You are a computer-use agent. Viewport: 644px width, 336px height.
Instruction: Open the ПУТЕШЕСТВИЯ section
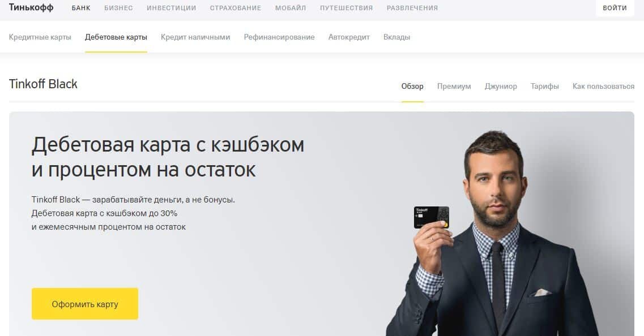pyautogui.click(x=346, y=8)
